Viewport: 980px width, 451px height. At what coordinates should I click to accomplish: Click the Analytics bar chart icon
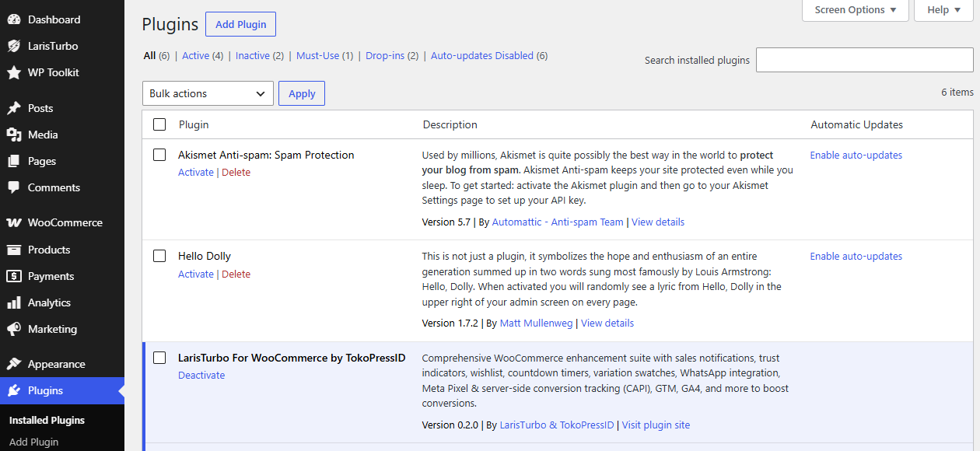pos(14,302)
